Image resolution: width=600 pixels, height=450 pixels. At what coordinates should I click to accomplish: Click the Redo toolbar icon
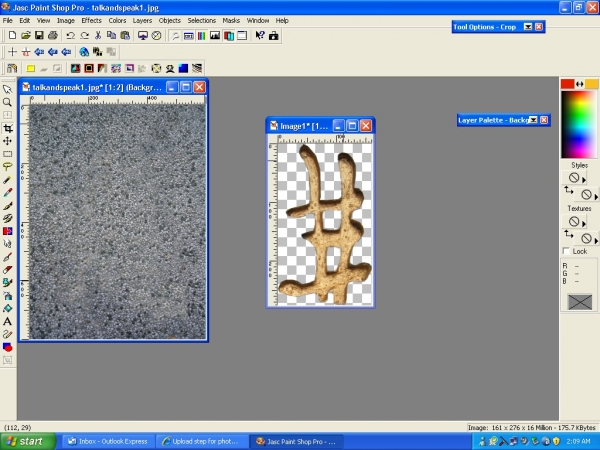(x=84, y=36)
